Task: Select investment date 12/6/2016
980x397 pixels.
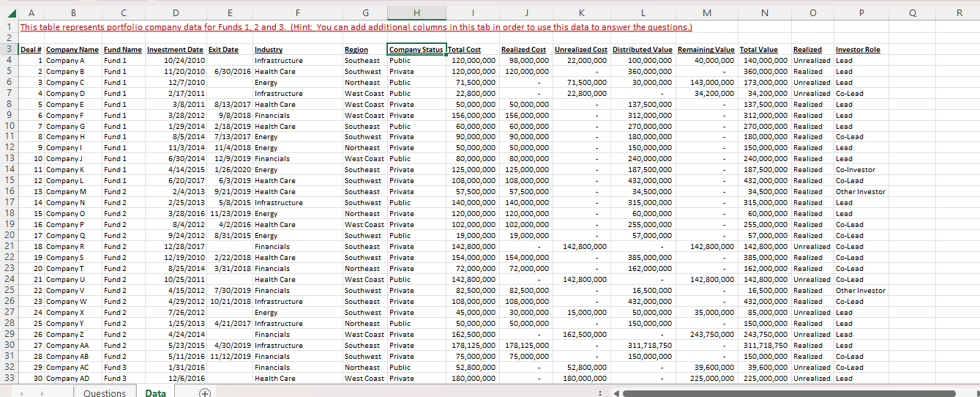Action: tap(176, 378)
